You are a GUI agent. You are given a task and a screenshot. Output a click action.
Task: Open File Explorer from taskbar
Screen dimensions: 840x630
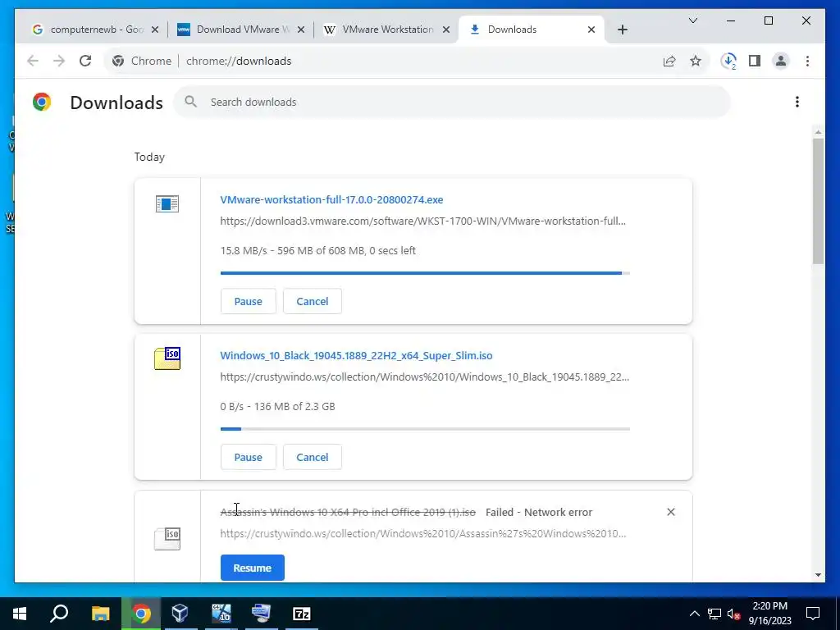click(x=100, y=614)
